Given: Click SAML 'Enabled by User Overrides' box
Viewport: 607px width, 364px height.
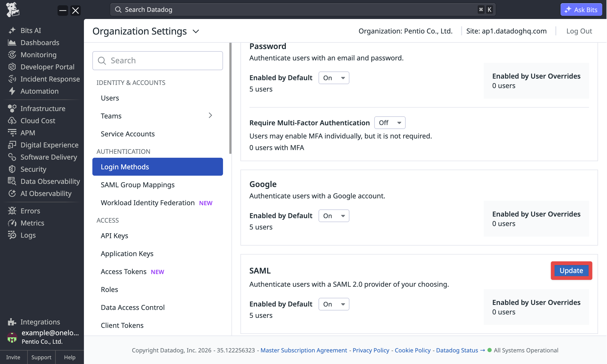Looking at the screenshot, I should coord(536,307).
